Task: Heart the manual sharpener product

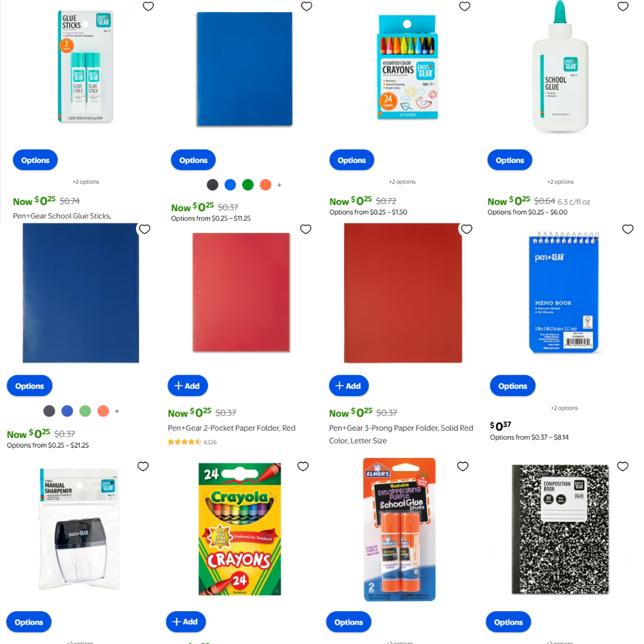Action: click(x=143, y=466)
